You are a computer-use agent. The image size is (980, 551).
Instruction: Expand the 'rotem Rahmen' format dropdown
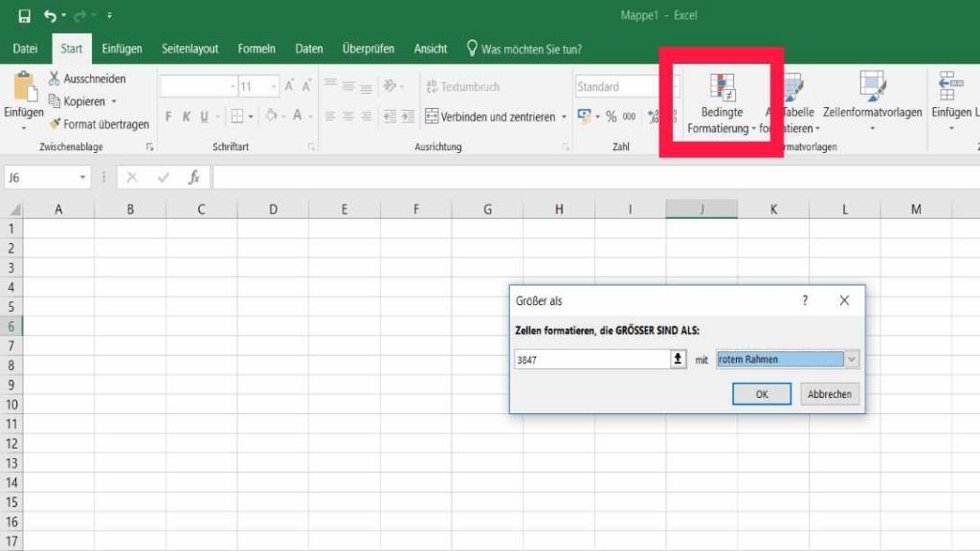[852, 360]
